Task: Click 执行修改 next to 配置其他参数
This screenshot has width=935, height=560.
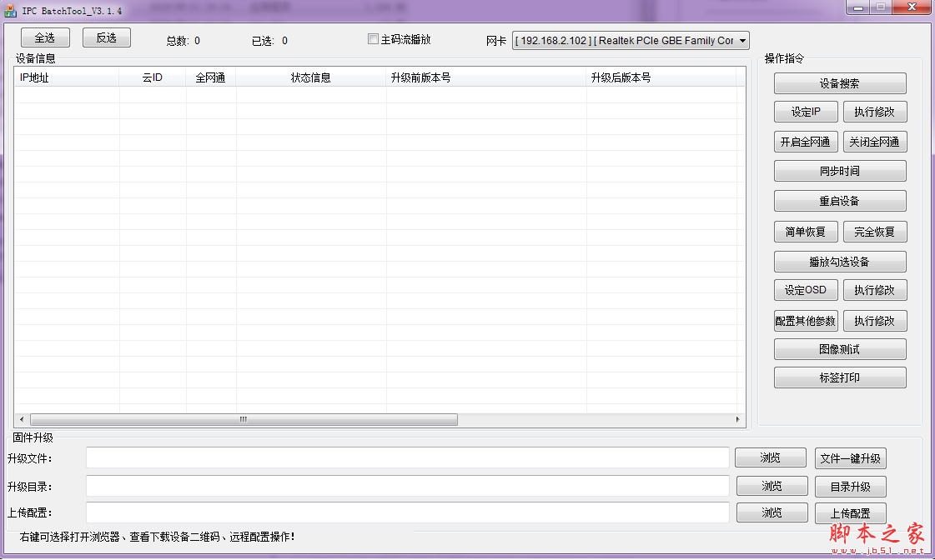Action: [x=875, y=321]
